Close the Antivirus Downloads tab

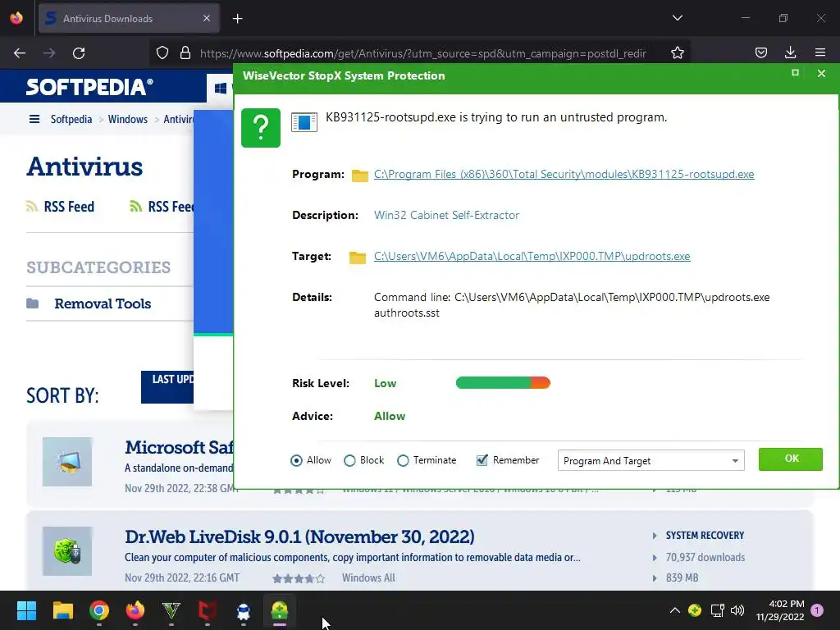[x=207, y=18]
